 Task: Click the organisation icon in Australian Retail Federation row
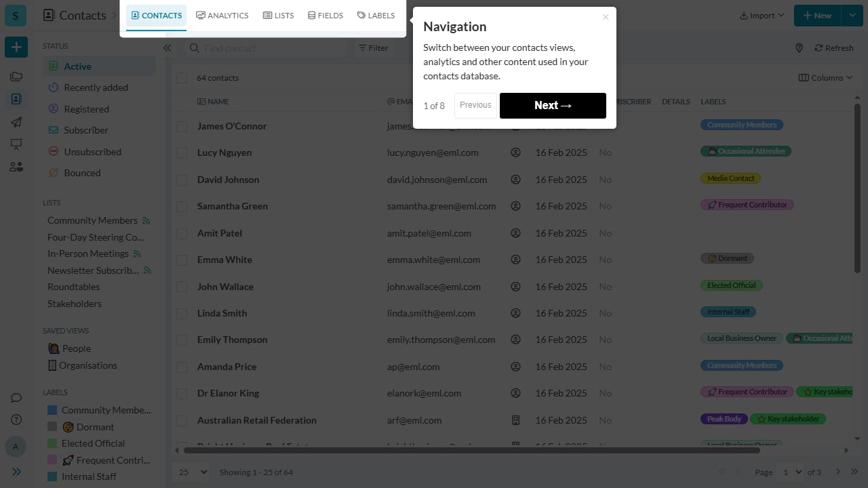click(x=515, y=420)
